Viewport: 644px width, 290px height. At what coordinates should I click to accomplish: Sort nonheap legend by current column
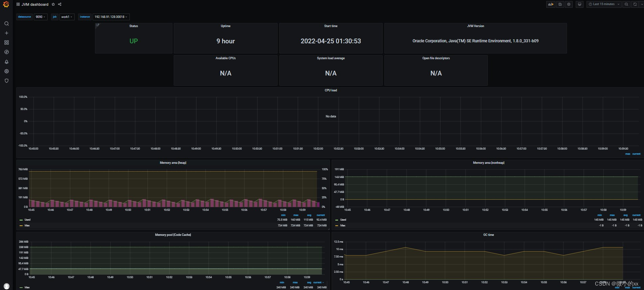point(636,215)
